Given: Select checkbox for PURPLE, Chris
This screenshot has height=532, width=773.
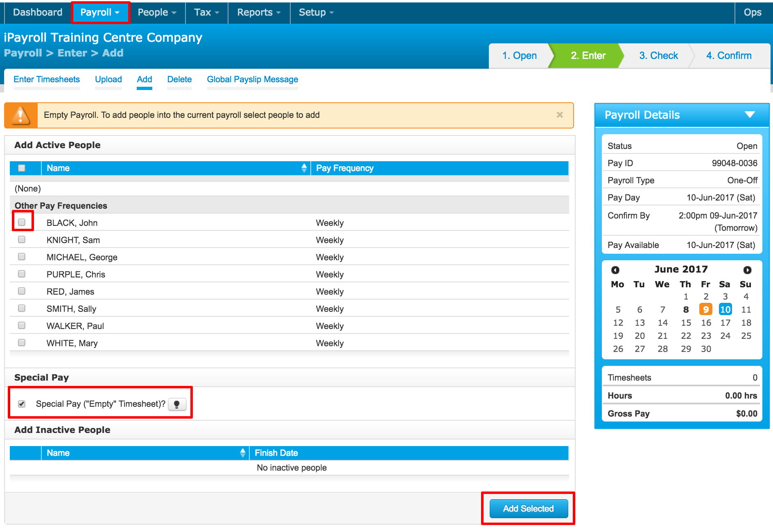Looking at the screenshot, I should [x=22, y=274].
